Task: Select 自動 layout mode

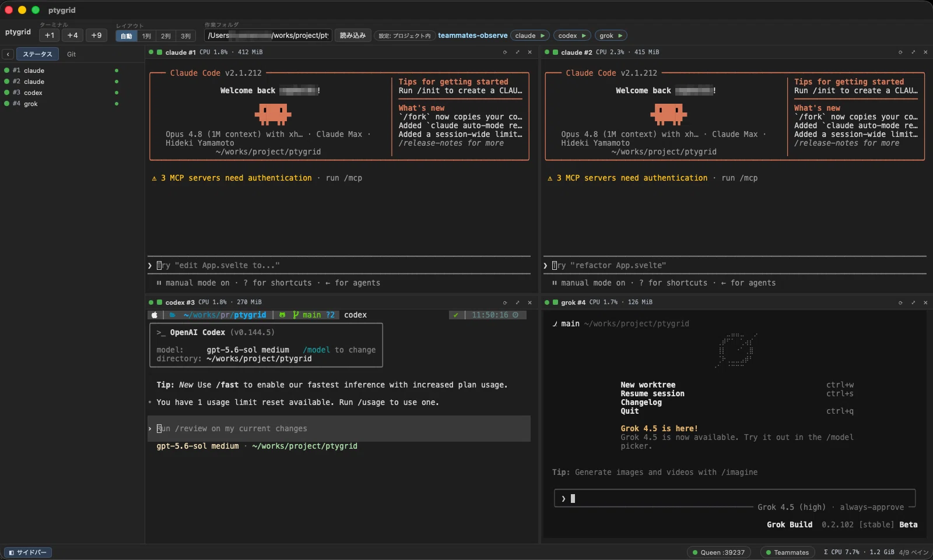Action: tap(127, 36)
